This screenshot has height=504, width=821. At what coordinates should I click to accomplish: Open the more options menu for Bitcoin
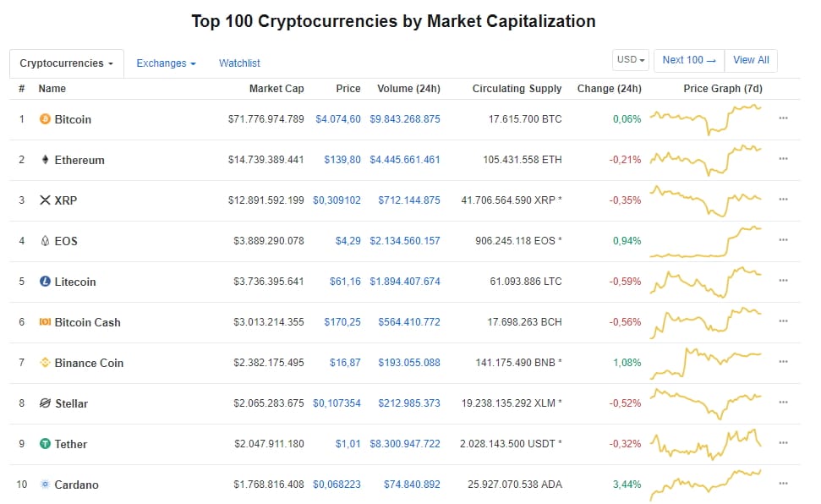click(x=783, y=119)
